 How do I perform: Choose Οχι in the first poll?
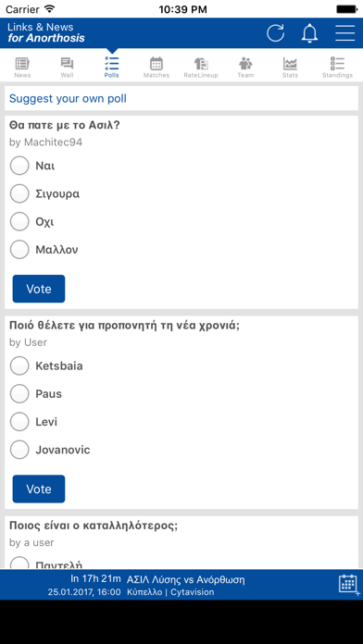pos(19,222)
